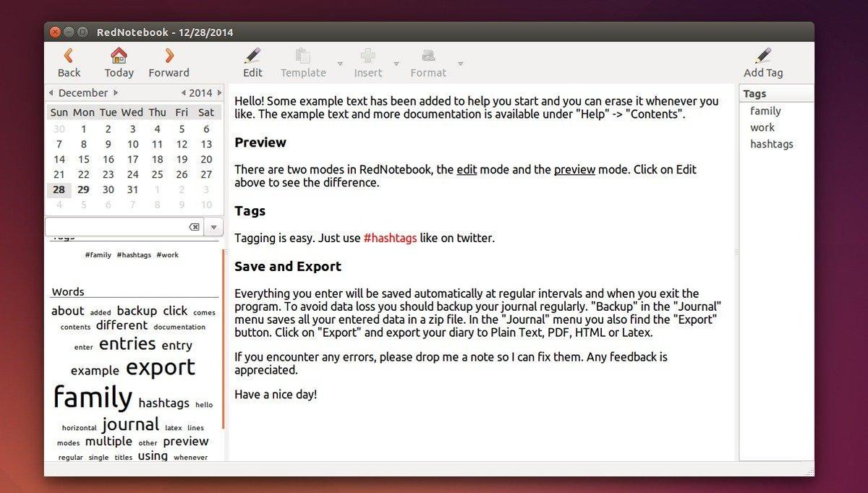Viewport: 868px width, 493px height.
Task: Click the 'Preview' heading in the entry
Action: [260, 142]
